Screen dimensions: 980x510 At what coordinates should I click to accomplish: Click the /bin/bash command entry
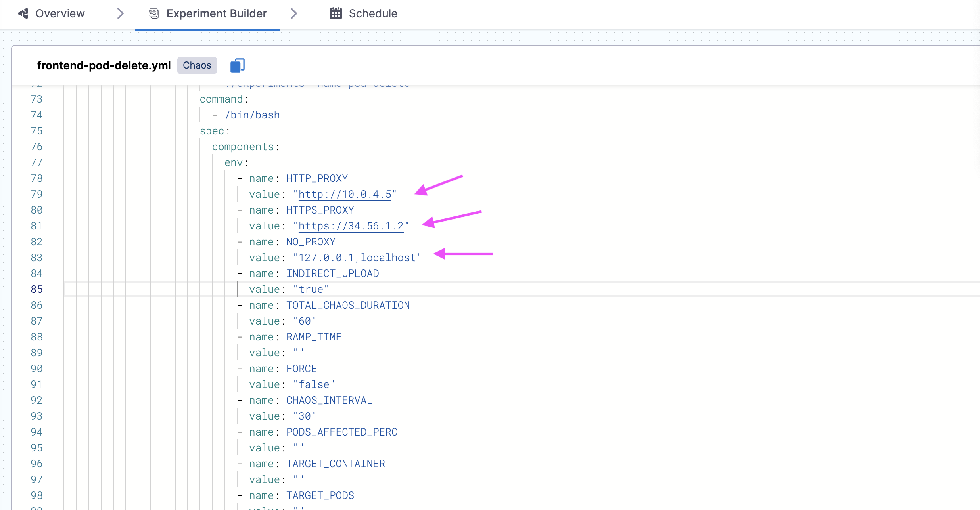point(252,115)
